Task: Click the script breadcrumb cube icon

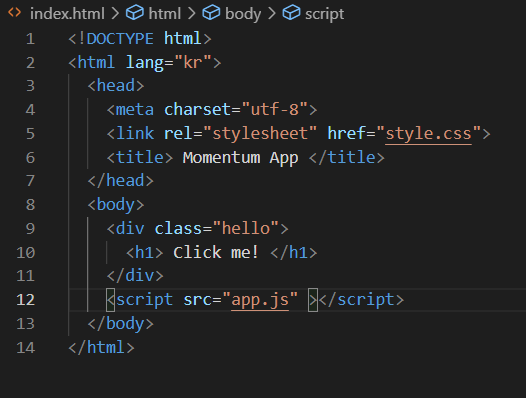Action: pyautogui.click(x=291, y=13)
